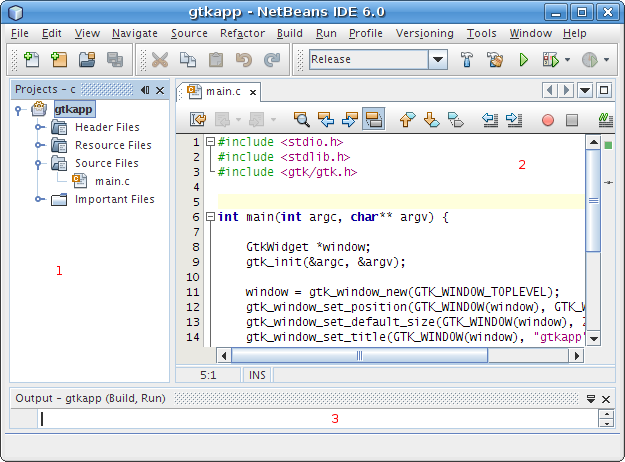Maximize the editor window button
Image resolution: width=625 pixels, height=462 pixels.
pos(604,90)
